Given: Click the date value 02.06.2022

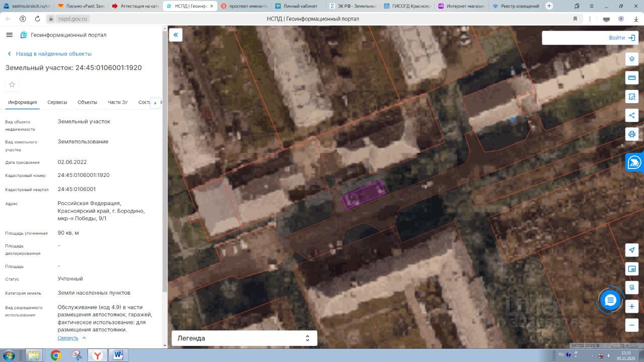Looking at the screenshot, I should 72,162.
